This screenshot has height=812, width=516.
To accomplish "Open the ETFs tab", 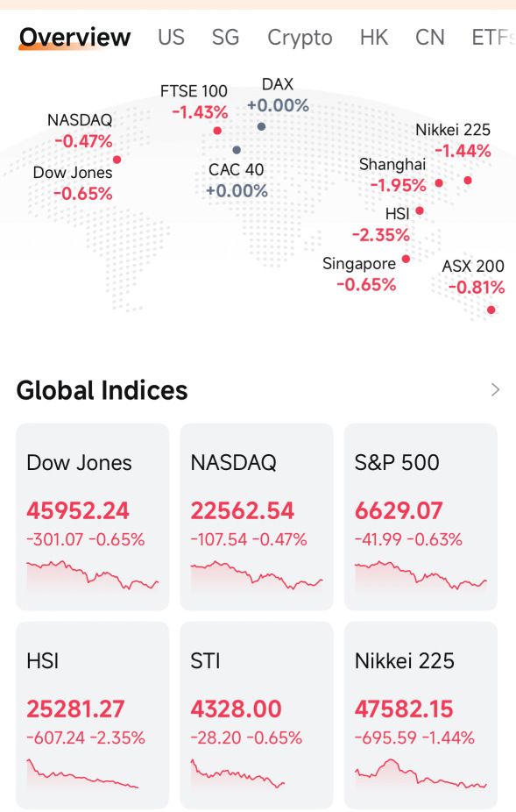I will [x=493, y=38].
